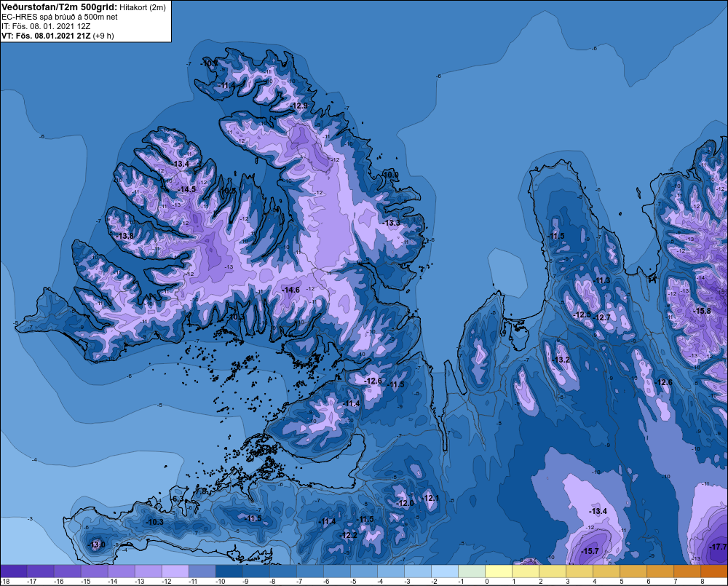Click the -10.0 temperature label on the coast
728x586 pixels.
point(390,175)
